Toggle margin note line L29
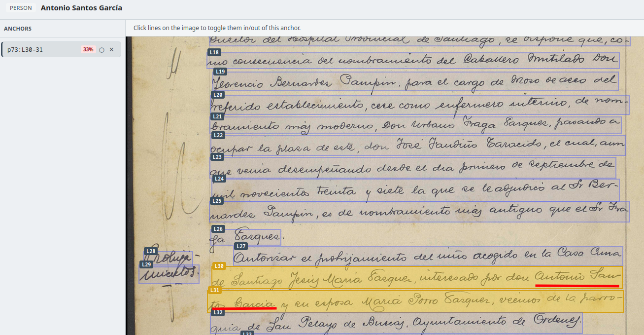644x335 pixels. [169, 273]
